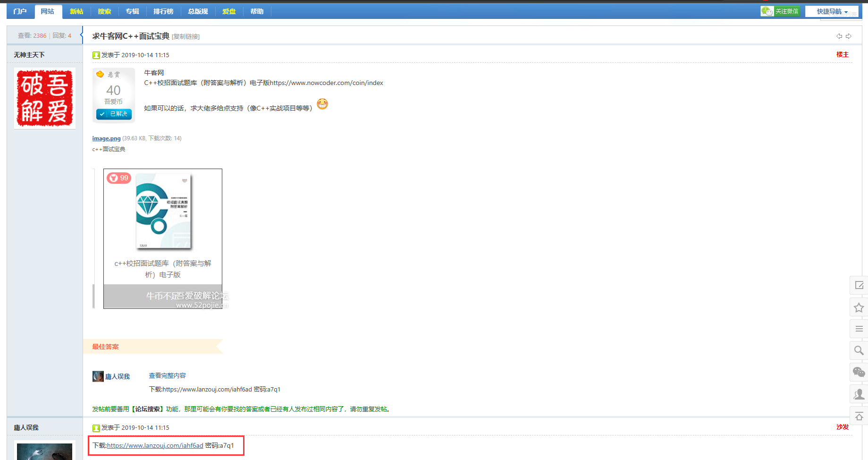Open the 新帖 nav item
The width and height of the screenshot is (868, 460).
point(76,11)
